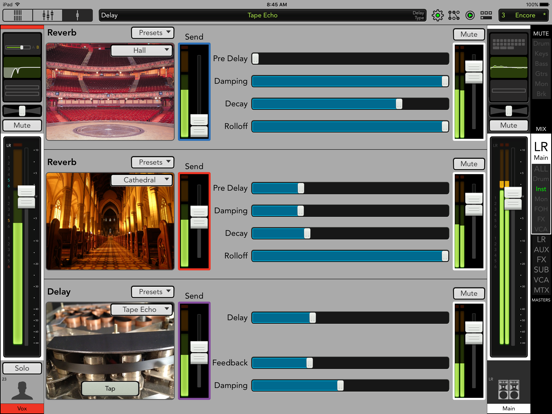Toggle Solo on the Vox channel

[22, 368]
